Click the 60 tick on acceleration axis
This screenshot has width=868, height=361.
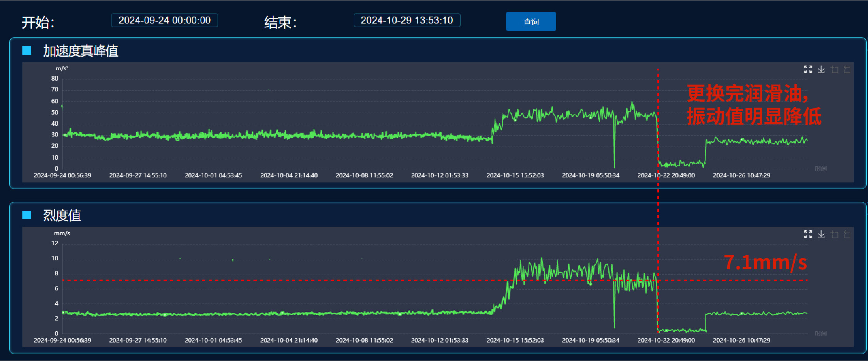coord(55,101)
